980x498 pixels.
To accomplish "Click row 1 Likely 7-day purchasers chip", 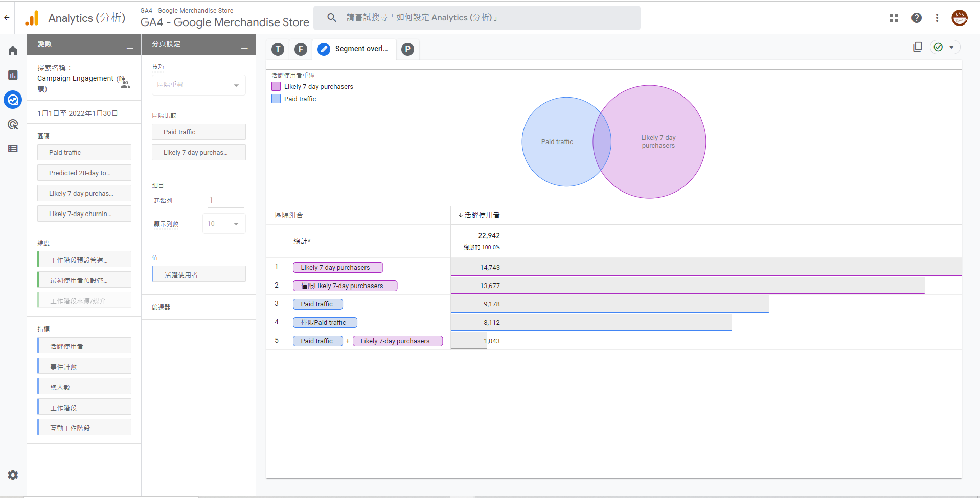I will [x=338, y=267].
